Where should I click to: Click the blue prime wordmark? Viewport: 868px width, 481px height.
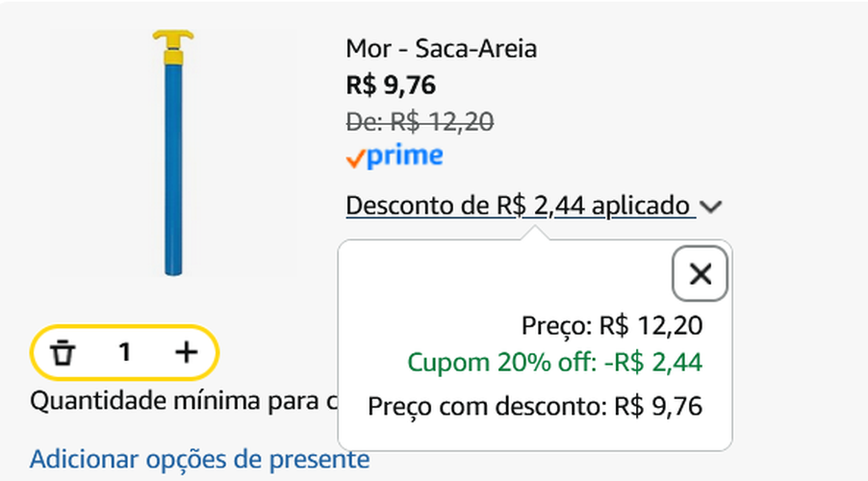404,157
